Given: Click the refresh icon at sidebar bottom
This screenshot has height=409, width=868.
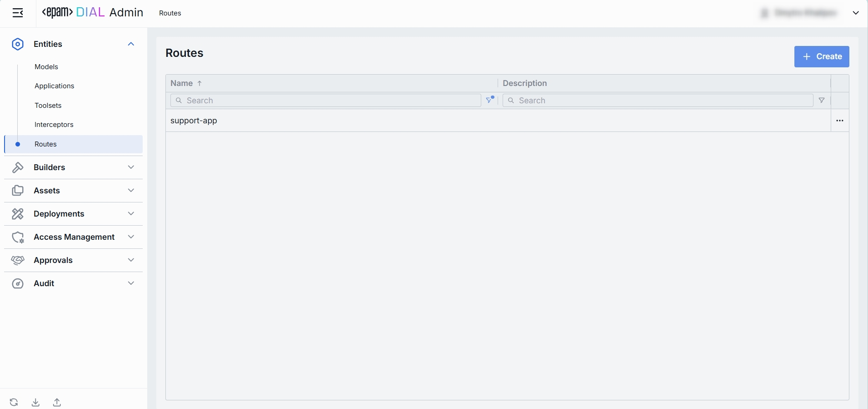Looking at the screenshot, I should (14, 402).
